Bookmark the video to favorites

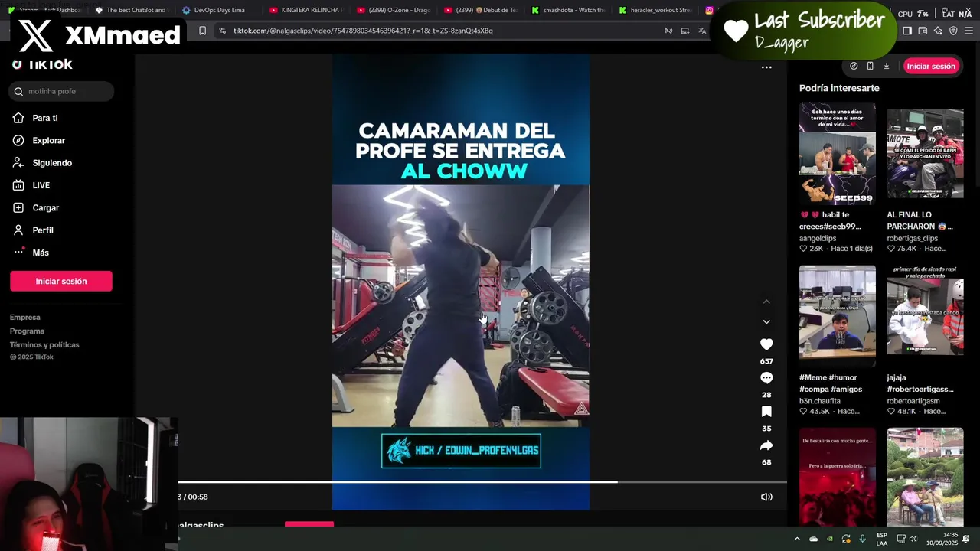click(x=766, y=412)
